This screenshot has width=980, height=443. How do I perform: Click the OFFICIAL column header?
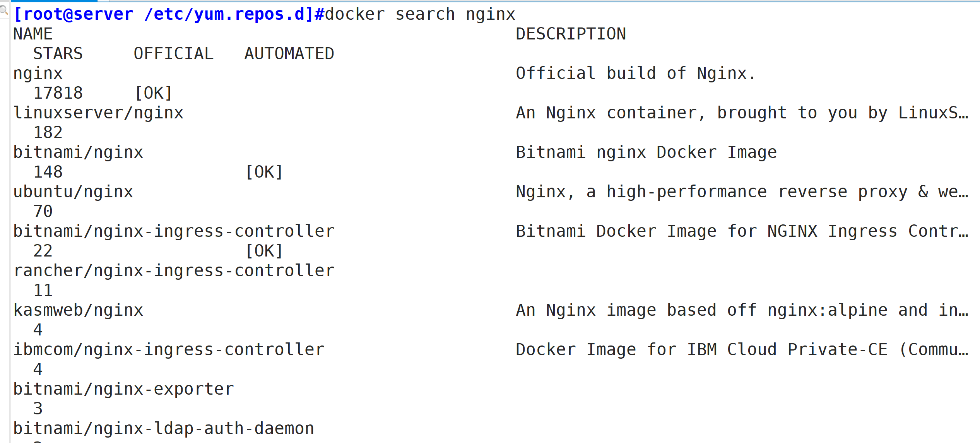[173, 54]
